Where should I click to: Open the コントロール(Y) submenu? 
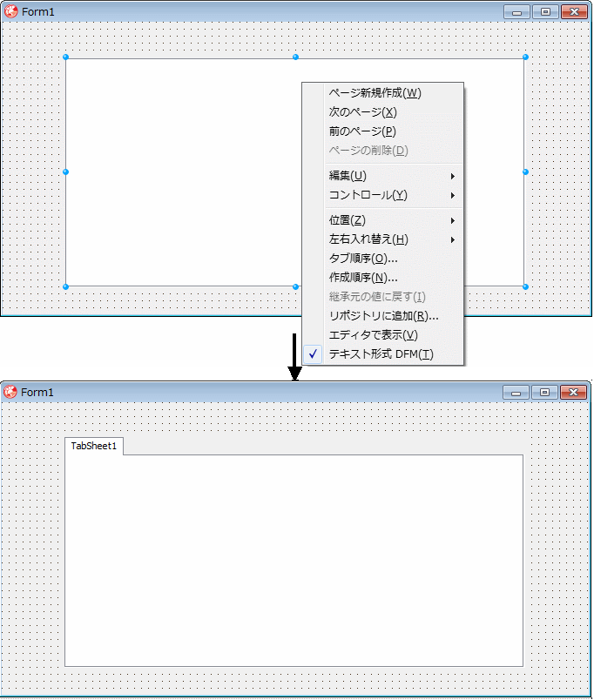pyautogui.click(x=382, y=195)
